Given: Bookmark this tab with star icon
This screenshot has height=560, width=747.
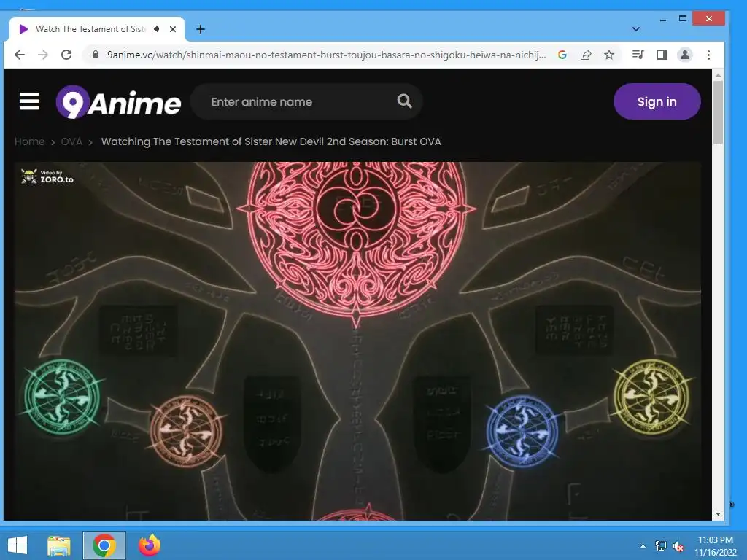Looking at the screenshot, I should tap(609, 55).
